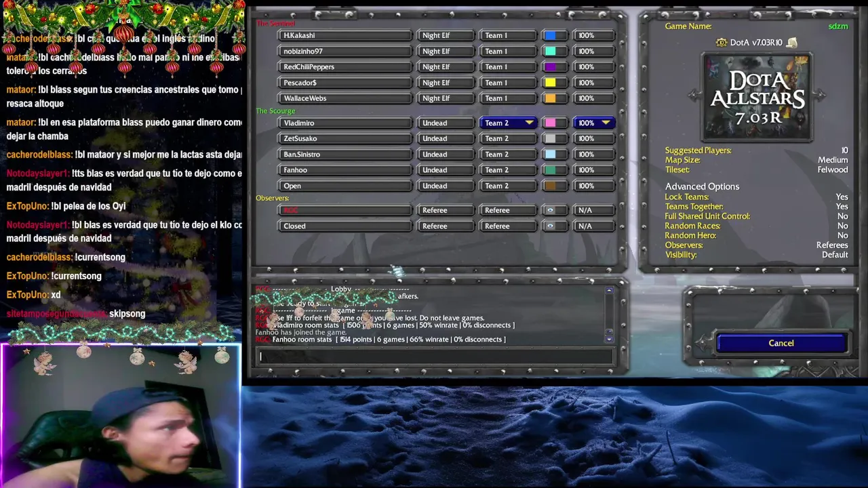This screenshot has width=868, height=488.
Task: Click the "Full Shared Unit Control:" label
Action: click(707, 216)
